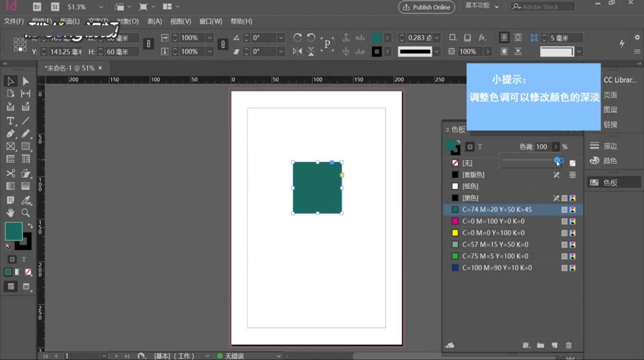Select the C=0 M=100 Y=0 K=0 magenta swatch

pos(494,221)
